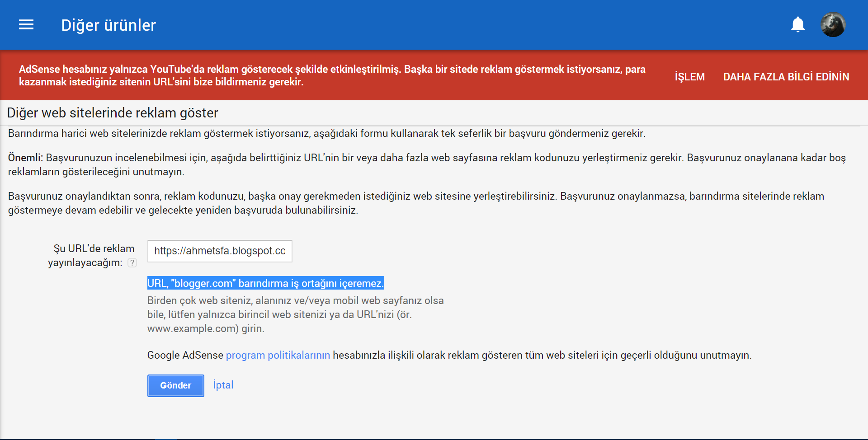The image size is (868, 440).
Task: Click the heading Diğer web sitelerinde reklam göster
Action: tap(113, 112)
